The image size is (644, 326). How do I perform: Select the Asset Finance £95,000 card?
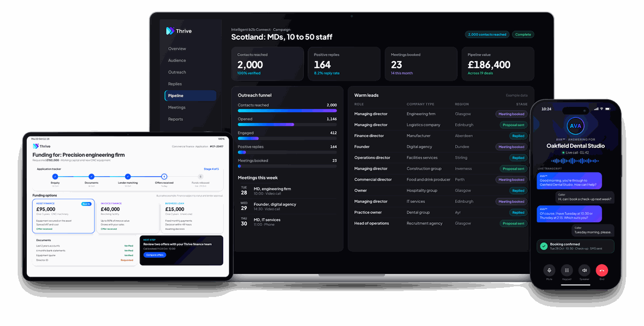[x=63, y=216]
